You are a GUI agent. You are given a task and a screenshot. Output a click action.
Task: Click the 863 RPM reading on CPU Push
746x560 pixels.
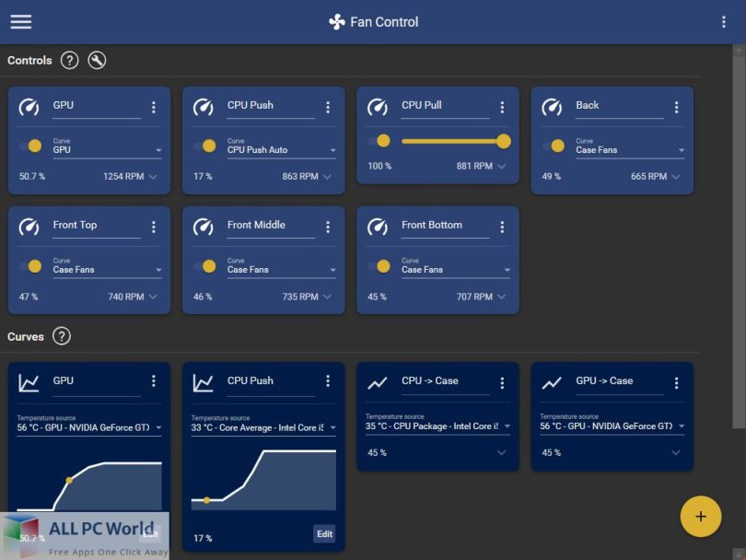299,177
